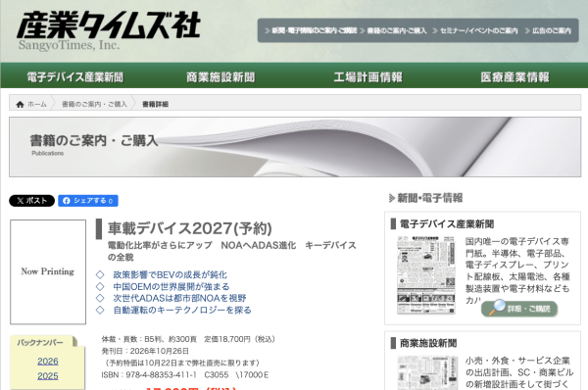The width and height of the screenshot is (588, 390).
Task: Click the 書籍のご案内・ご購入 Publications banner
Action: click(295, 147)
